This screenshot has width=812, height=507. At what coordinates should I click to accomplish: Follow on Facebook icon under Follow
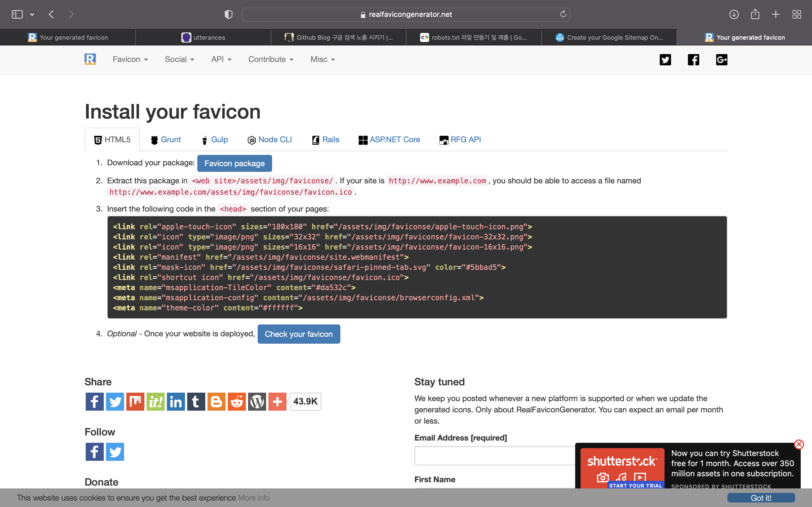tap(95, 452)
